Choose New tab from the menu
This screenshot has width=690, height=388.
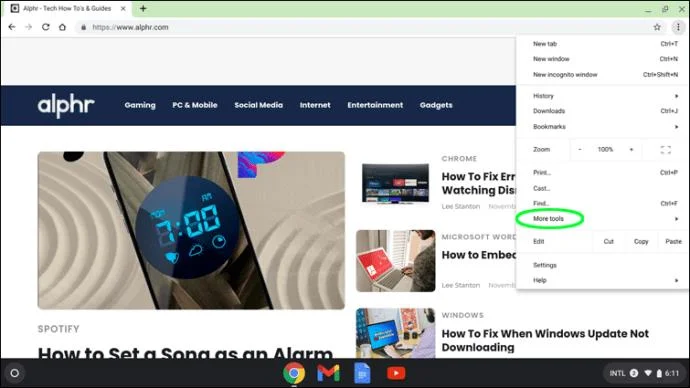click(x=602, y=44)
